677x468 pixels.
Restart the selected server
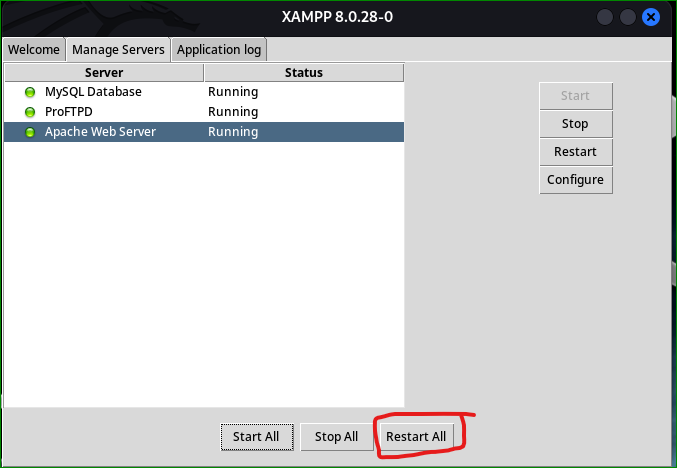click(x=576, y=152)
